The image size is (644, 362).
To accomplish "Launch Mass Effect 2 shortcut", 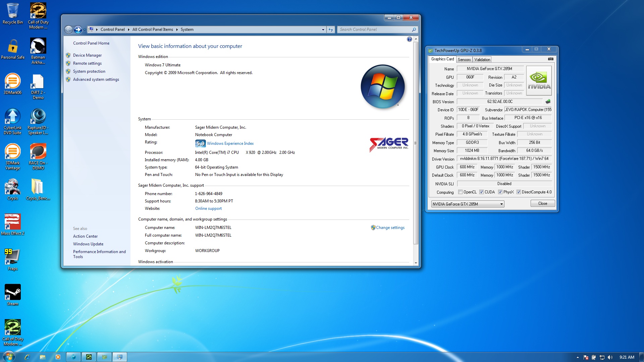I will point(13,225).
